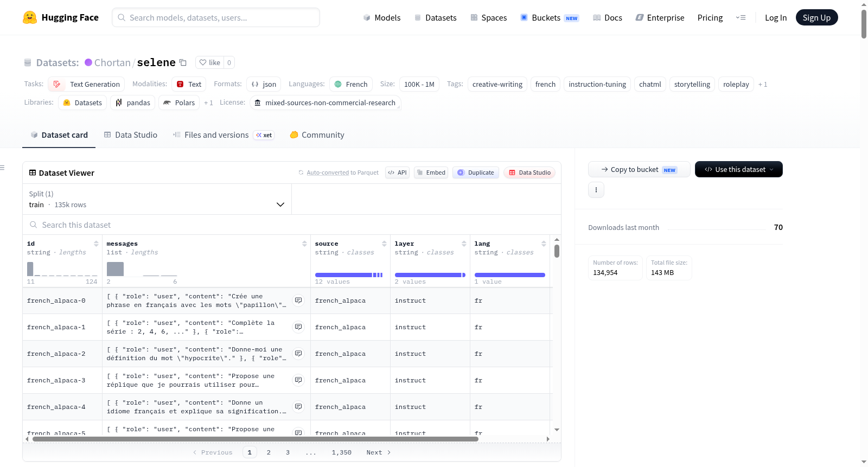Select the Text modality tag
This screenshot has height=467, width=868.
click(x=189, y=84)
